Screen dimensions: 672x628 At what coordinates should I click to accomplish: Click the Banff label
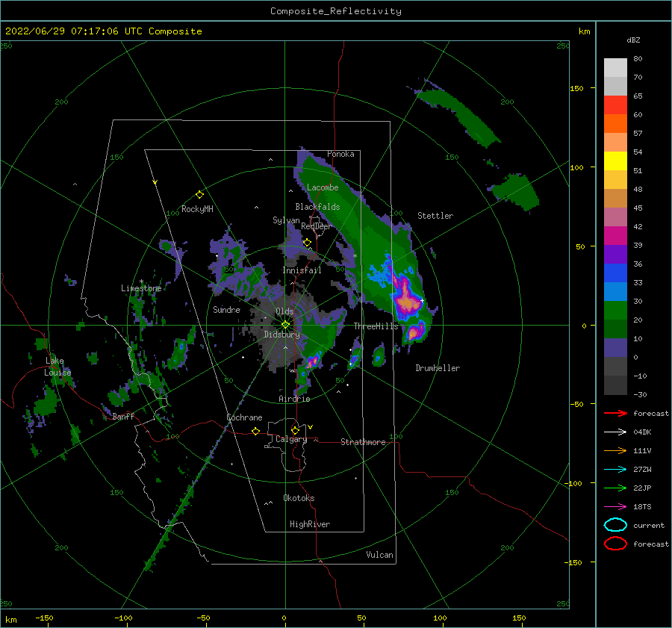(x=123, y=416)
